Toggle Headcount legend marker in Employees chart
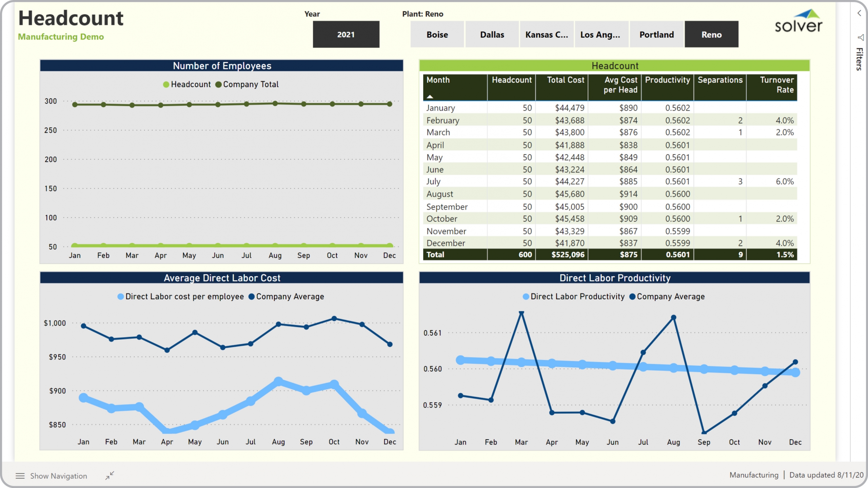This screenshot has height=488, width=868. coord(166,84)
